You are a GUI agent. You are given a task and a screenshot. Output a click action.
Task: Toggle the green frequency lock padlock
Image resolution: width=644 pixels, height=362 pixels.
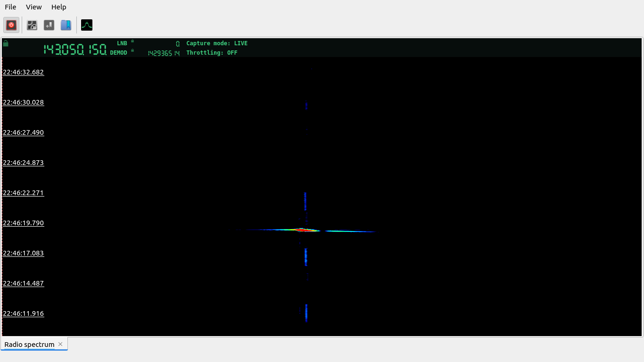click(6, 43)
